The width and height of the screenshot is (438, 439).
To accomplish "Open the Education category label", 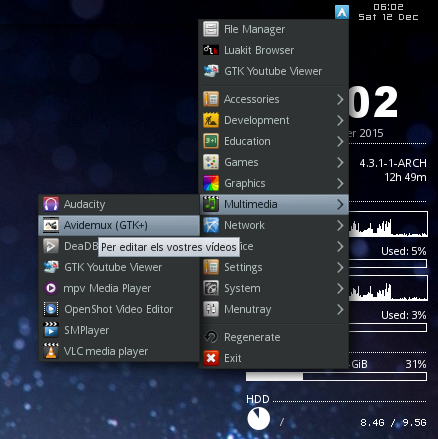I will (247, 141).
